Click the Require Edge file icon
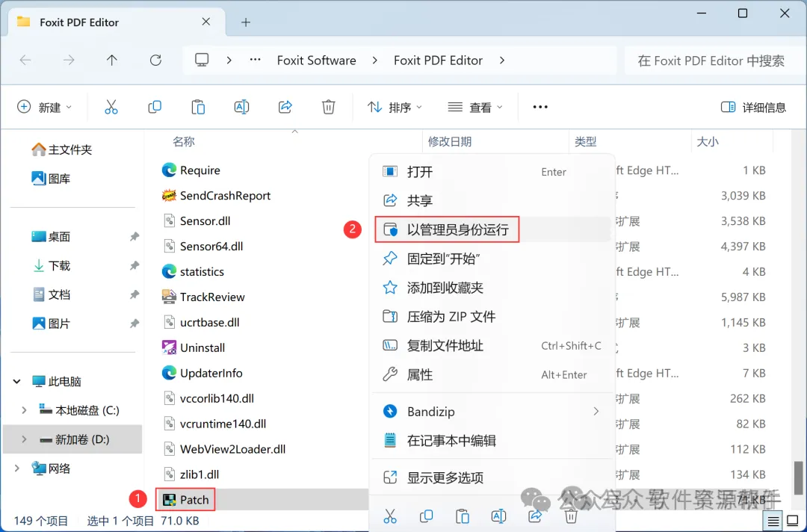 tap(169, 170)
